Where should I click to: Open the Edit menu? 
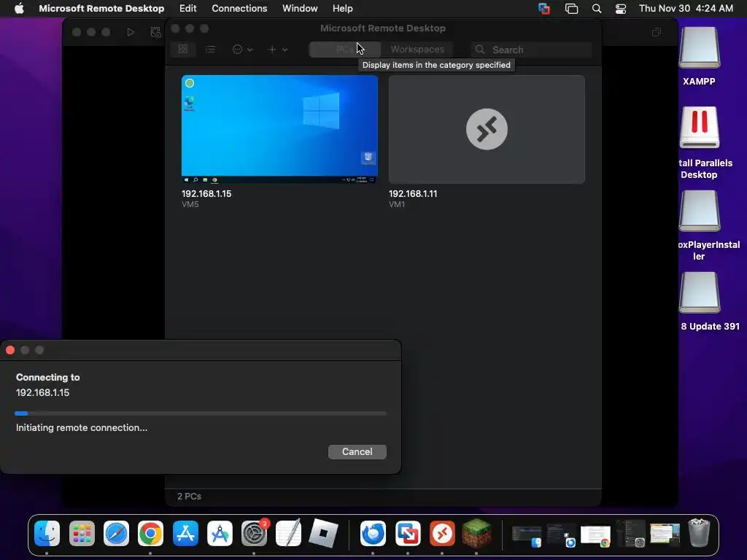pos(187,8)
